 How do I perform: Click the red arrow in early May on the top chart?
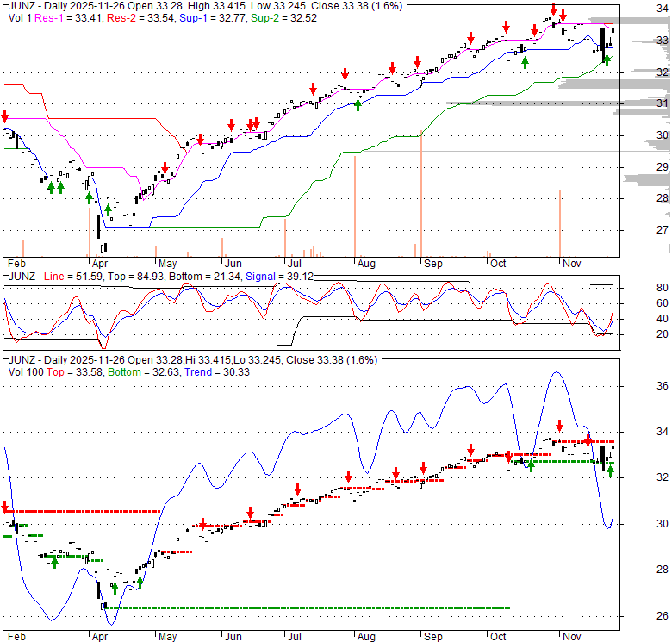[164, 168]
